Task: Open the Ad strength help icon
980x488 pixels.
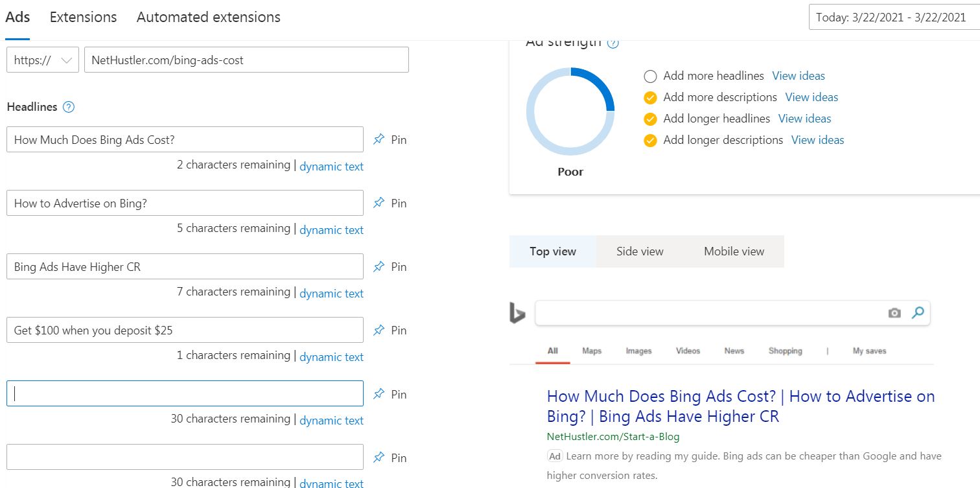Action: click(612, 43)
